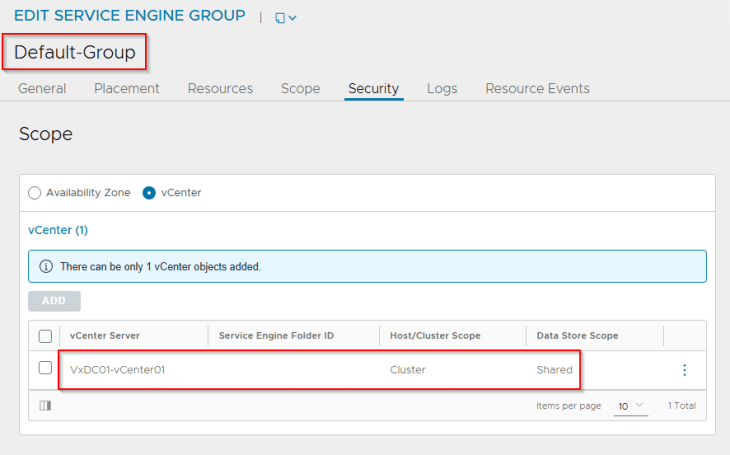Open the Resource Events tab
This screenshot has width=730, height=455.
coord(537,88)
